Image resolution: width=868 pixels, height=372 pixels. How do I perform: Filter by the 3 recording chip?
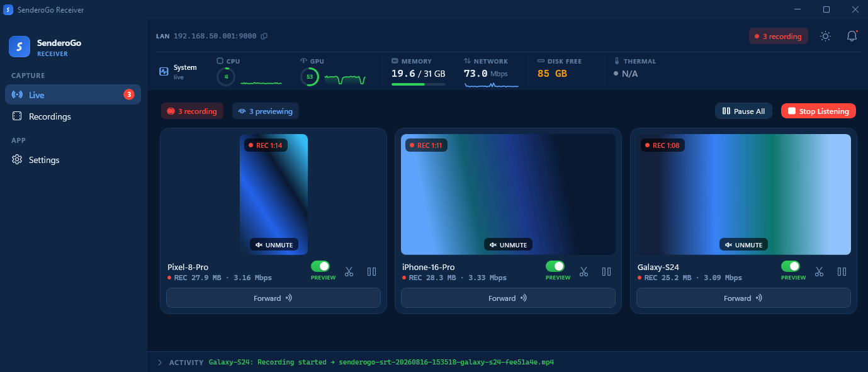point(193,111)
